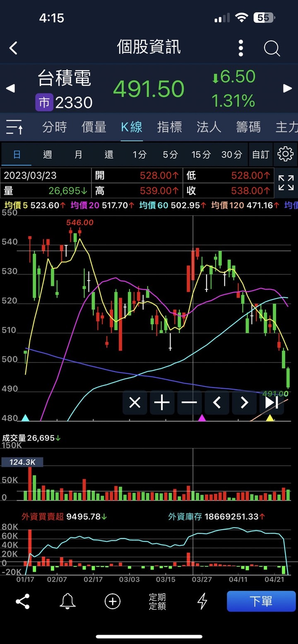Select the 月 monthly period

click(78, 155)
